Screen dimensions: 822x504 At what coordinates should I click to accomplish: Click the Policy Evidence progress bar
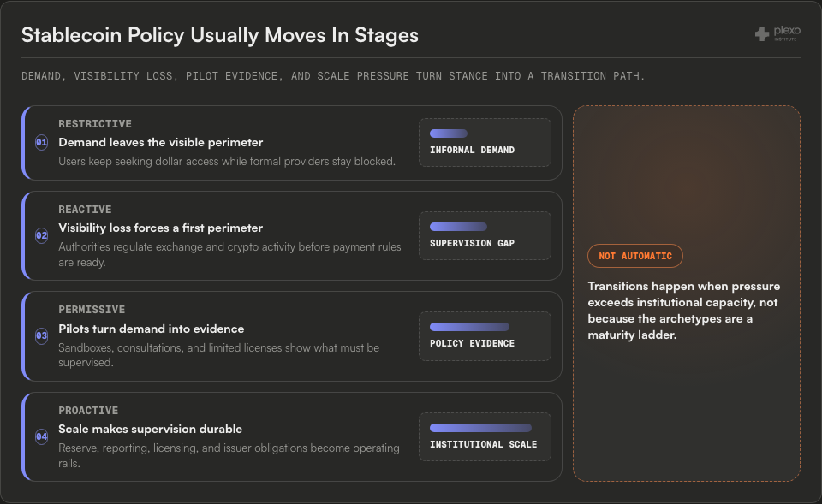(469, 327)
